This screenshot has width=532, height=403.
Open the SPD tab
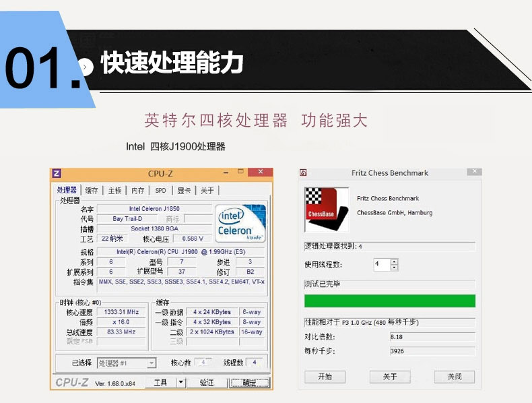coord(160,191)
